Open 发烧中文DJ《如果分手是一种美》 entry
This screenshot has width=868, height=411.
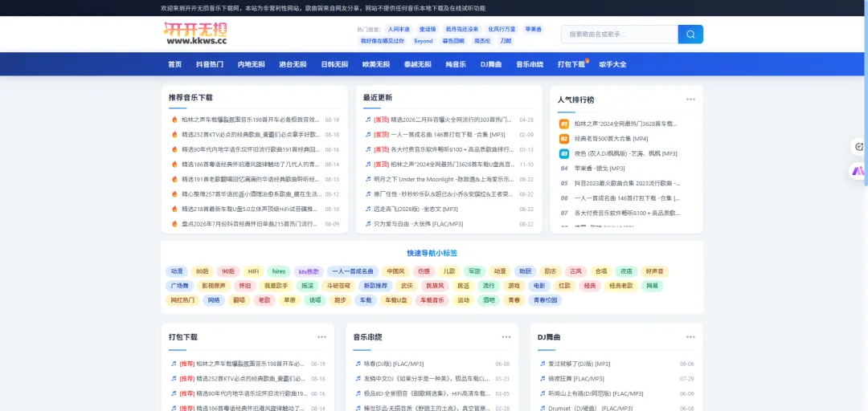click(x=427, y=379)
